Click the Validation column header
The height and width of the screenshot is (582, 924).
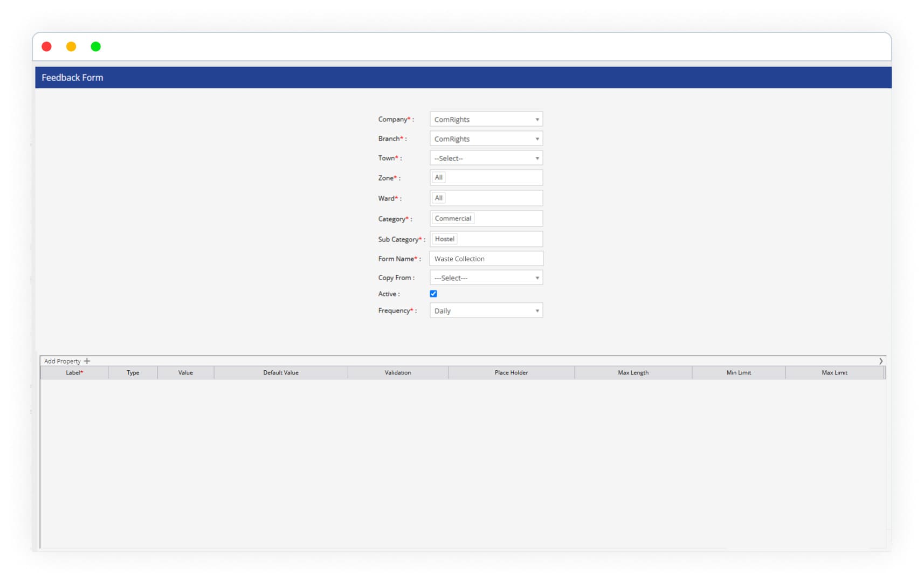pos(398,372)
